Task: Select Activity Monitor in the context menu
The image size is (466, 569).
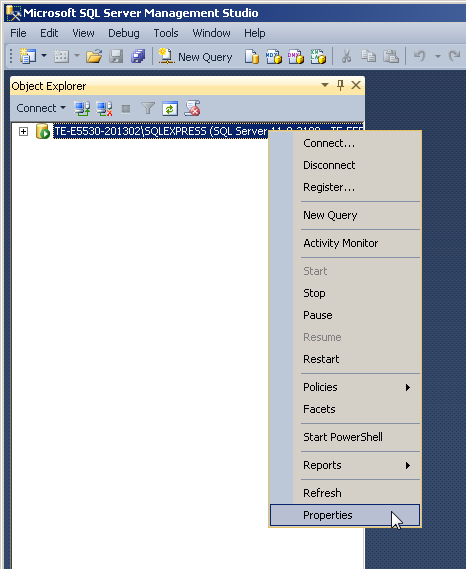Action: point(340,243)
